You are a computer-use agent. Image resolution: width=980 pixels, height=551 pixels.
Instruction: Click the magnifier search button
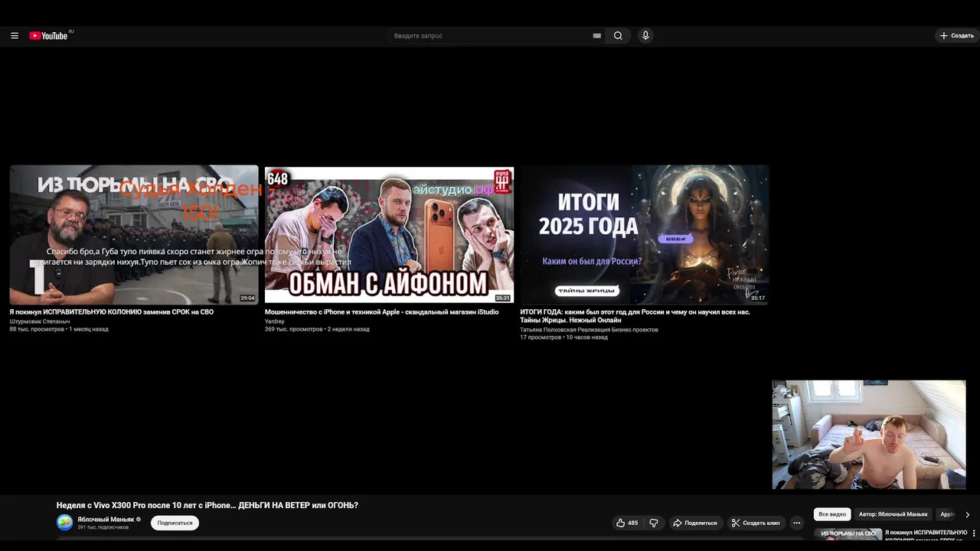618,36
